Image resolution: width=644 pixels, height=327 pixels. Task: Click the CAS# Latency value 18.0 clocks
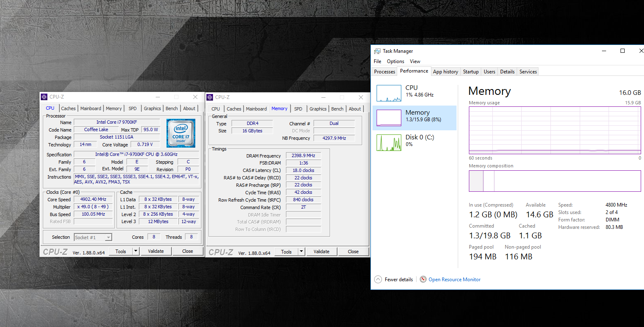[303, 170]
